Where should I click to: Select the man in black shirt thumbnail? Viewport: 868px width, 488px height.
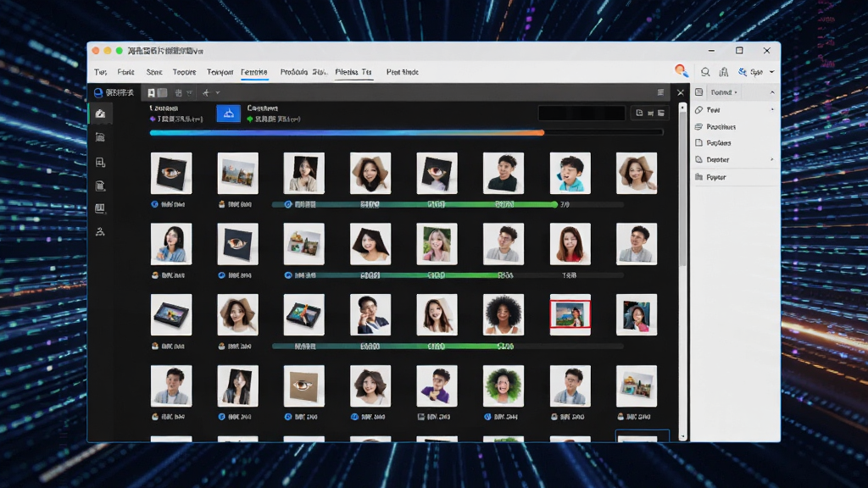[504, 173]
